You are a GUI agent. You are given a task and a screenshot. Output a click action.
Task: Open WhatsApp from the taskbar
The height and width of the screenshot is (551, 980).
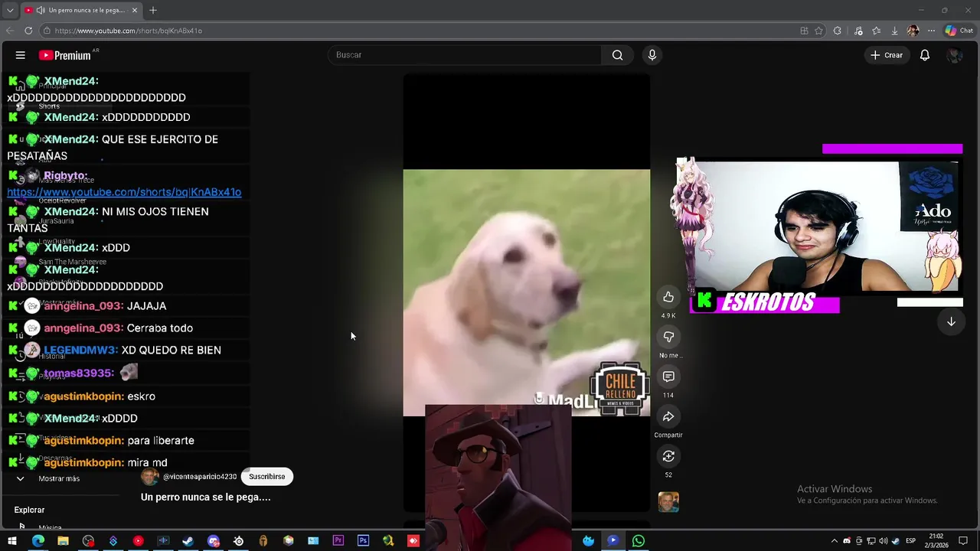(x=638, y=541)
